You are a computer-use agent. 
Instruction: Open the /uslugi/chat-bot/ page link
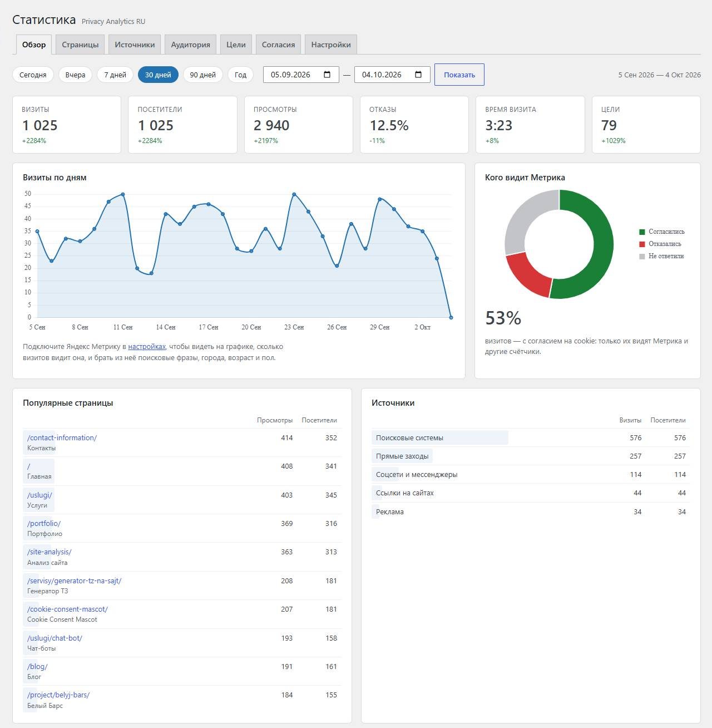(x=55, y=638)
